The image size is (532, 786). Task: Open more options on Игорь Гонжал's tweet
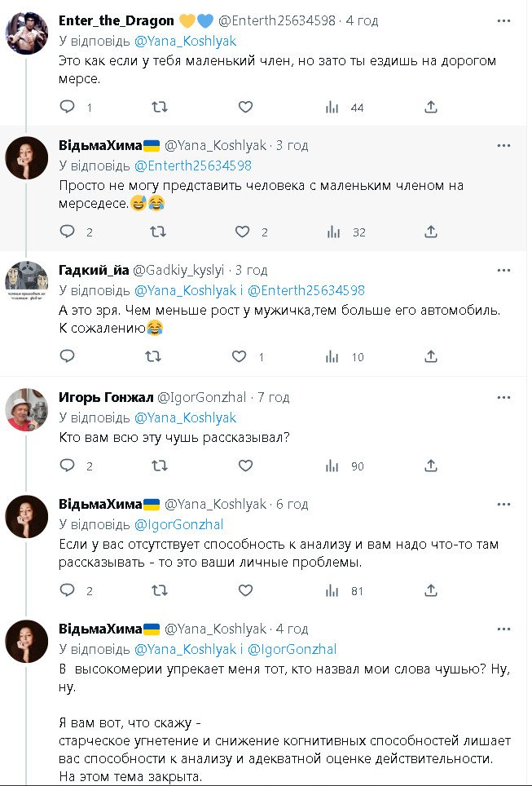tap(503, 397)
